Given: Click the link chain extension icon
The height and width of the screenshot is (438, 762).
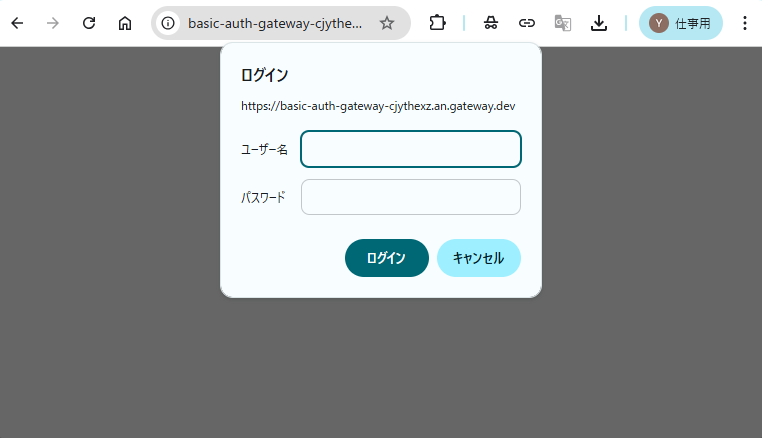Looking at the screenshot, I should point(527,23).
